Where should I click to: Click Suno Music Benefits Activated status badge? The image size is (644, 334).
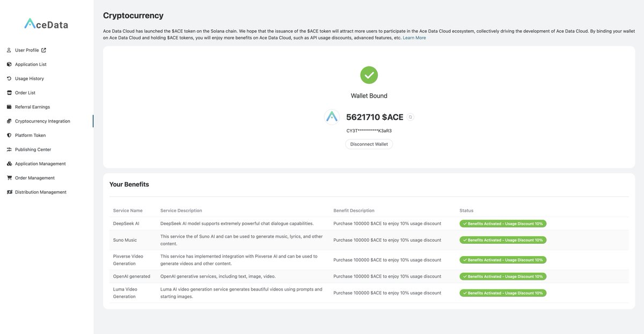(503, 240)
